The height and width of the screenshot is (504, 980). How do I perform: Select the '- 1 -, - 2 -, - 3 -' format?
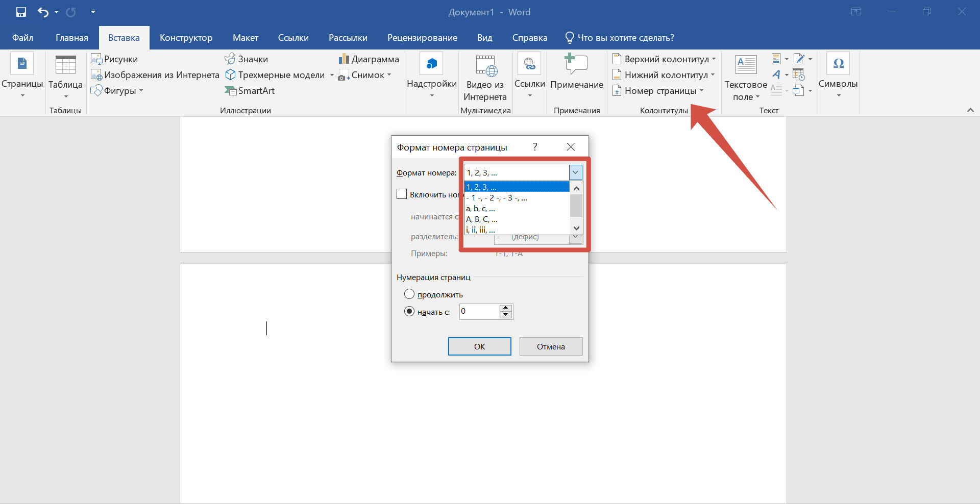pos(517,197)
